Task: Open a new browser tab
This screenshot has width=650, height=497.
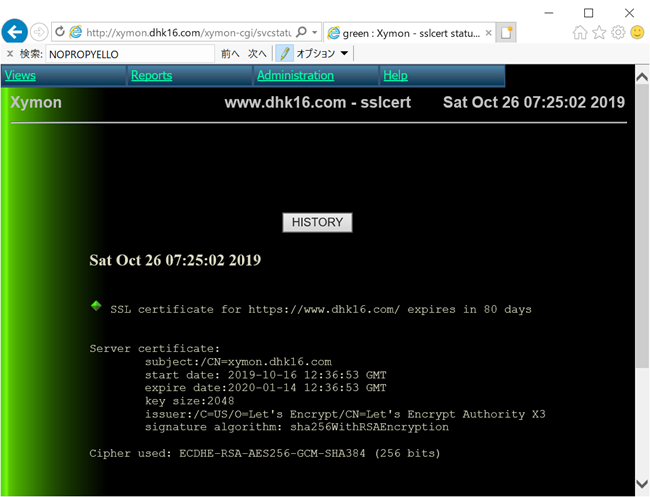Action: (506, 33)
